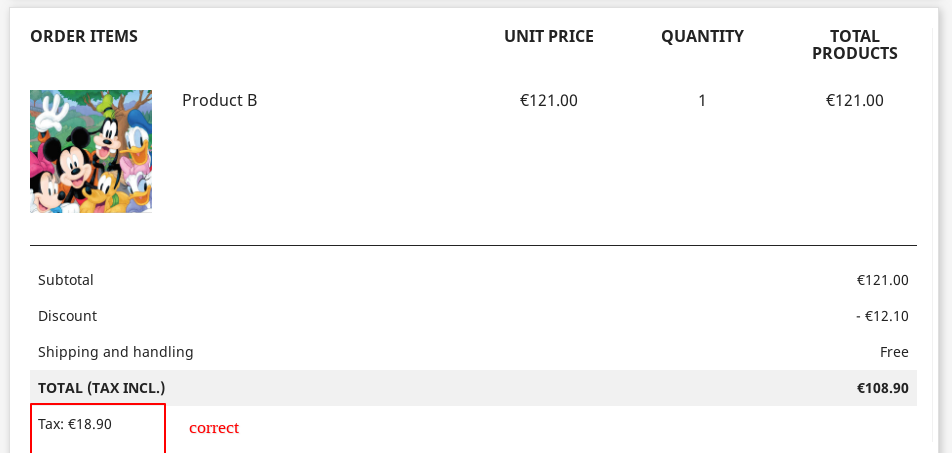
Task: Click the Product B thumbnail image
Action: [x=91, y=151]
